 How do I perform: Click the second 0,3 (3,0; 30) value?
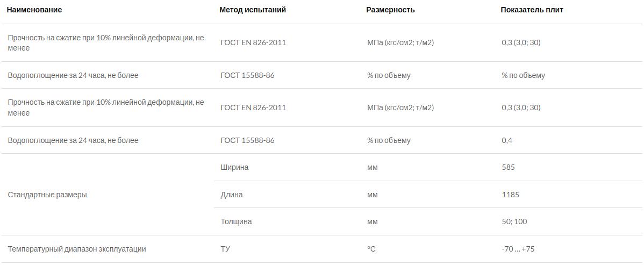[521, 108]
